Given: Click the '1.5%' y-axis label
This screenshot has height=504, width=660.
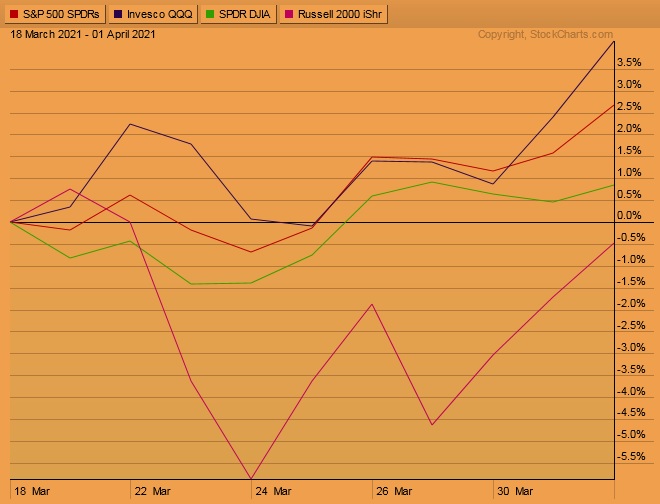Looking at the screenshot, I should click(x=629, y=150).
